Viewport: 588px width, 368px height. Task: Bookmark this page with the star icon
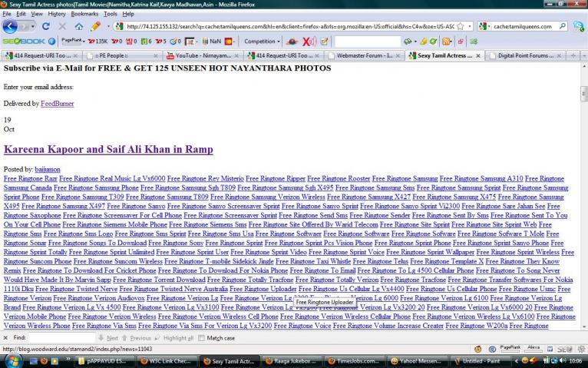[x=461, y=26]
